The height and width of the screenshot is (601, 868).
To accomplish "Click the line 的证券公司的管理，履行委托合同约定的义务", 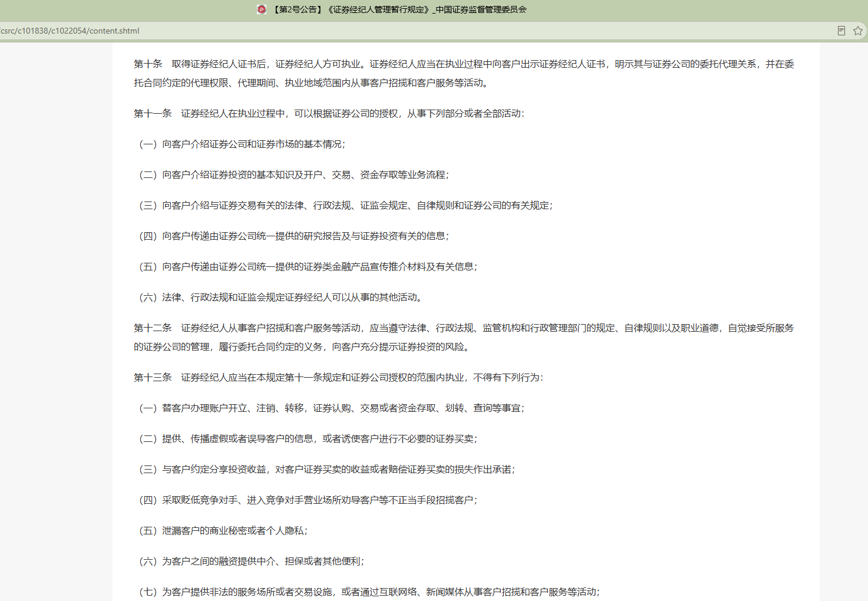I will pyautogui.click(x=303, y=346).
